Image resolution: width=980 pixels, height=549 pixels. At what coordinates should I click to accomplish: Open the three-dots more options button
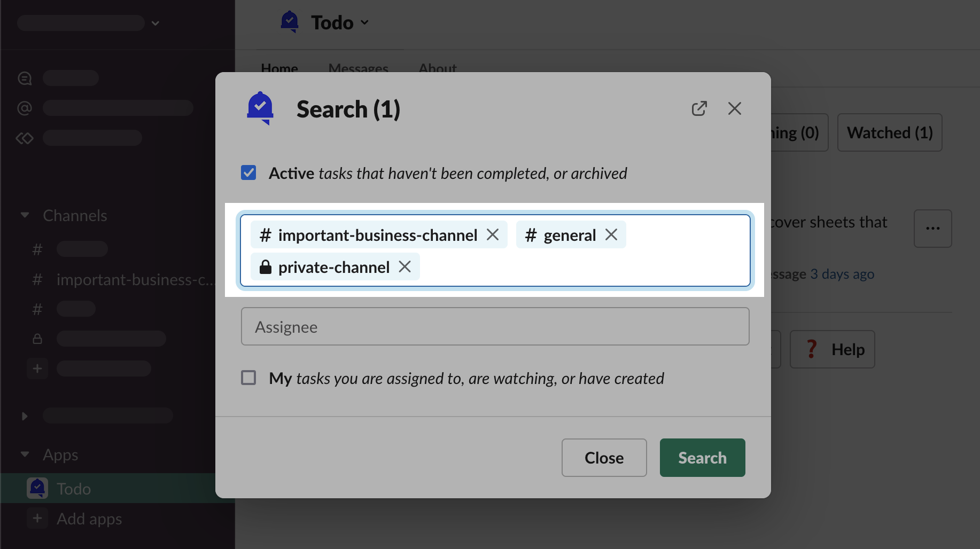click(932, 229)
